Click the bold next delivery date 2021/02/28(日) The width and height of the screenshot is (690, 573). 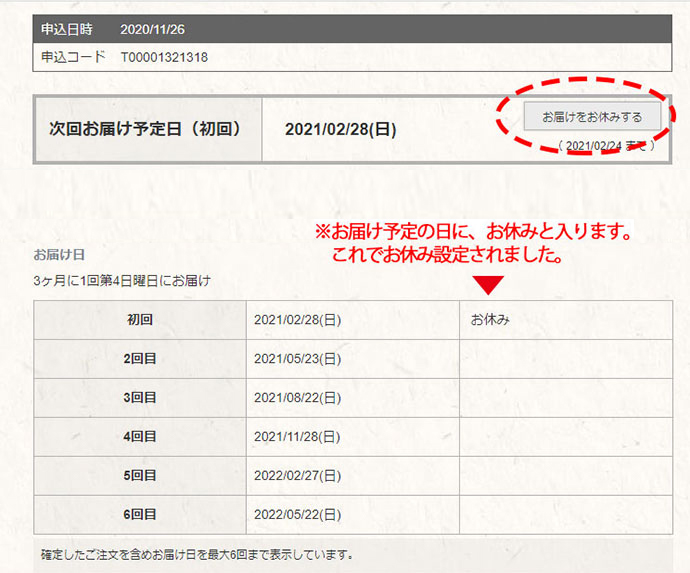click(x=342, y=129)
